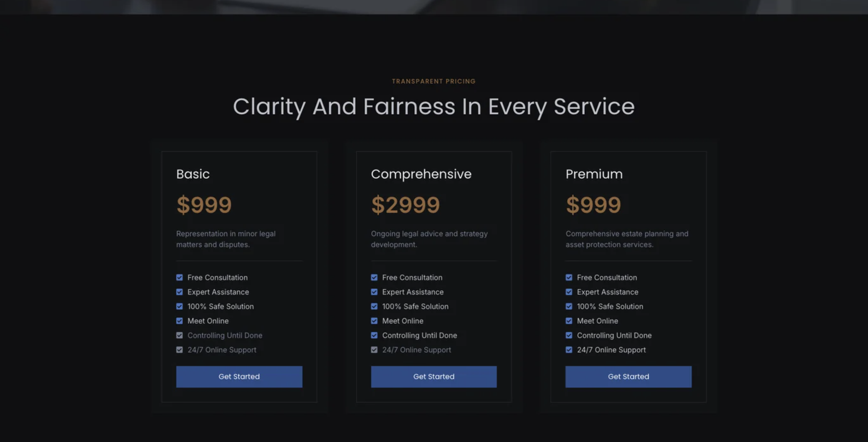Screen dimensions: 868x442
Task: Toggle Premium plan Free Consultation checkbox
Action: pyautogui.click(x=569, y=277)
